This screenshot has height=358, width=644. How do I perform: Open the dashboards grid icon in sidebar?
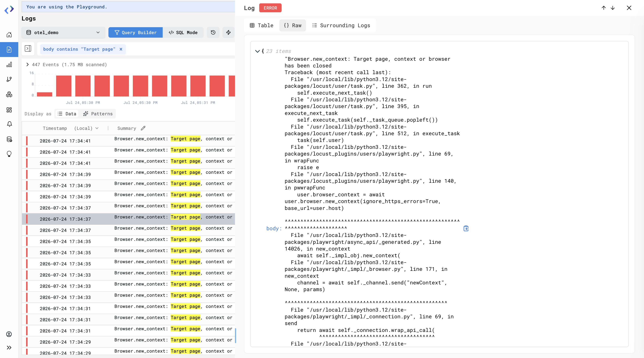click(x=9, y=110)
